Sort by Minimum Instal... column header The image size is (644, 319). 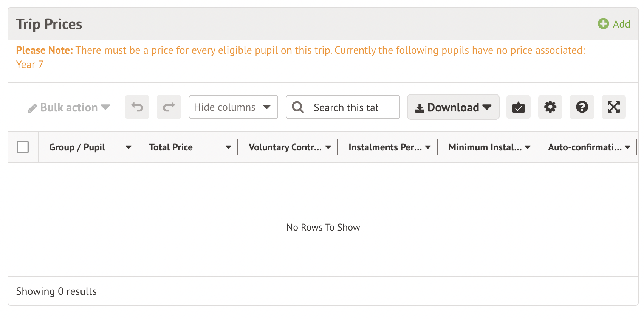[x=485, y=147]
